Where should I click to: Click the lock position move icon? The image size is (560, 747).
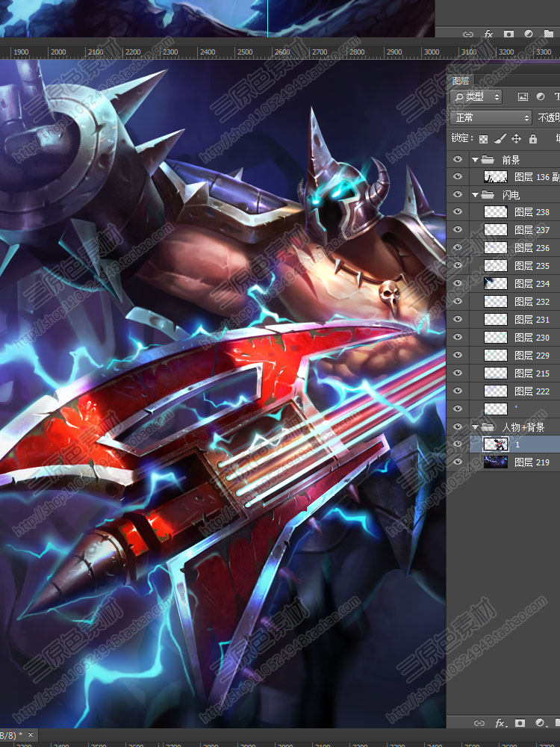pos(516,139)
